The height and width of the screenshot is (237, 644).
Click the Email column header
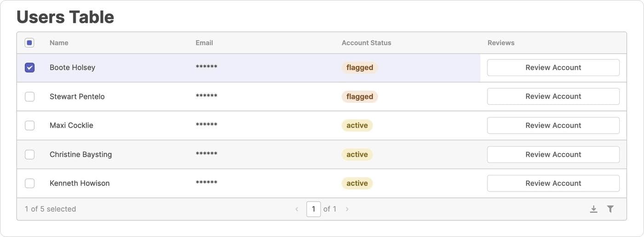click(204, 43)
